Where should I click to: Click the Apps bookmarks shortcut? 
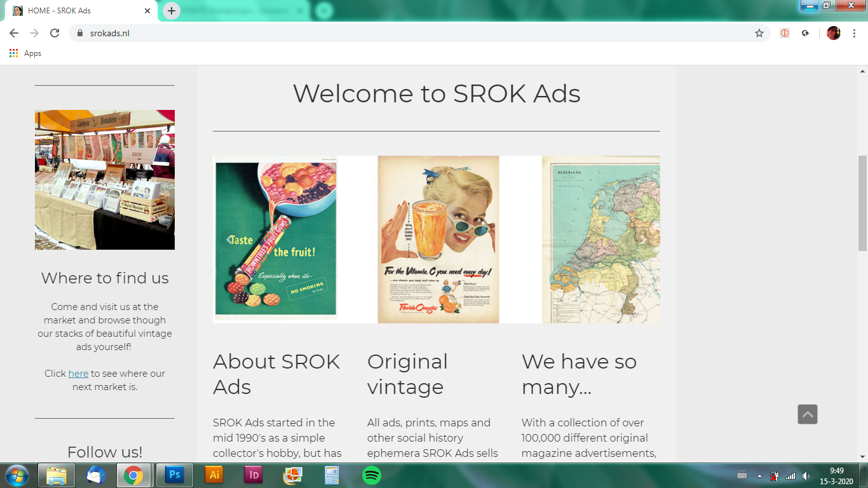(25, 53)
